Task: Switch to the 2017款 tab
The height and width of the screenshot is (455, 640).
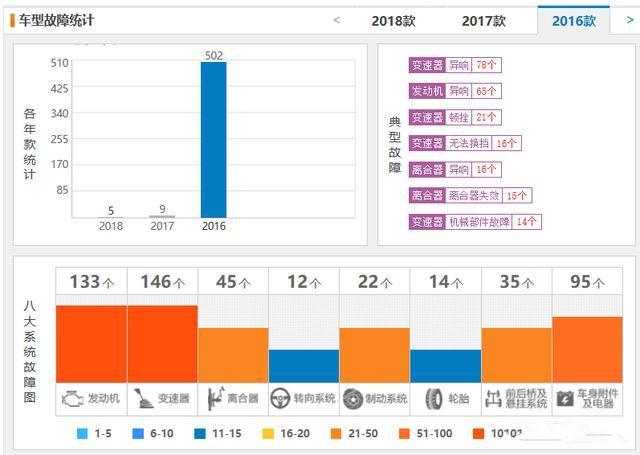Action: coord(484,21)
